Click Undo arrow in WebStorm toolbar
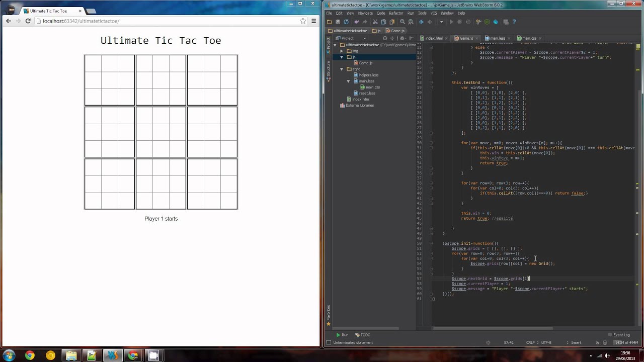 tap(357, 22)
